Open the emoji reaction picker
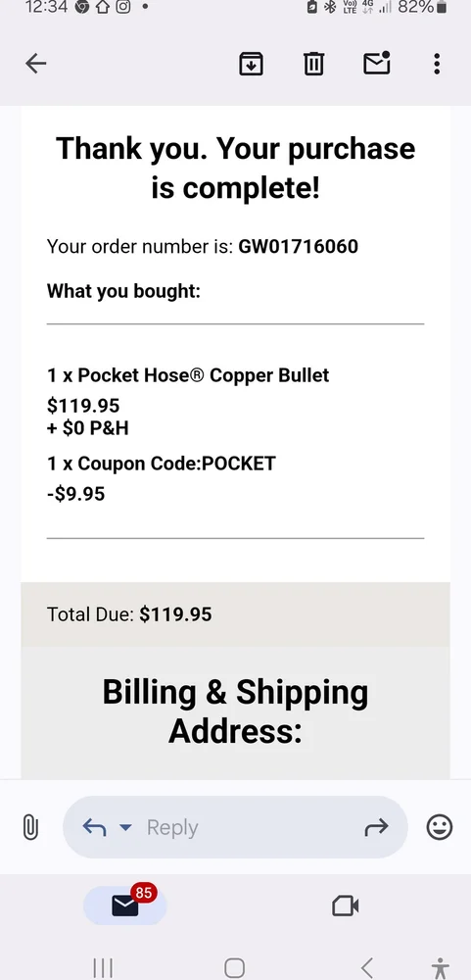The width and height of the screenshot is (471, 980). click(x=439, y=827)
